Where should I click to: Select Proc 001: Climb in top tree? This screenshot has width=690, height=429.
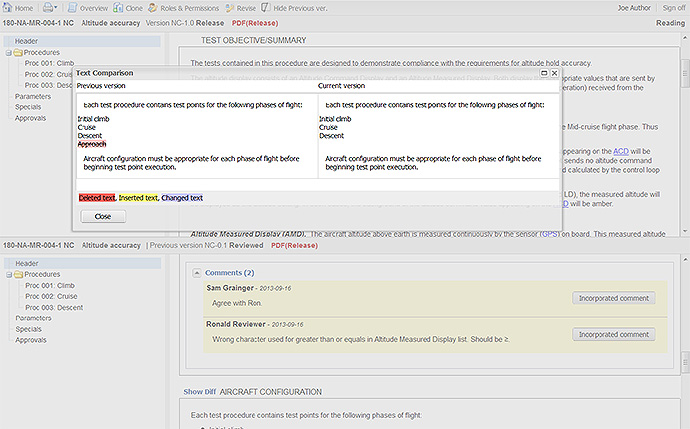click(x=49, y=63)
